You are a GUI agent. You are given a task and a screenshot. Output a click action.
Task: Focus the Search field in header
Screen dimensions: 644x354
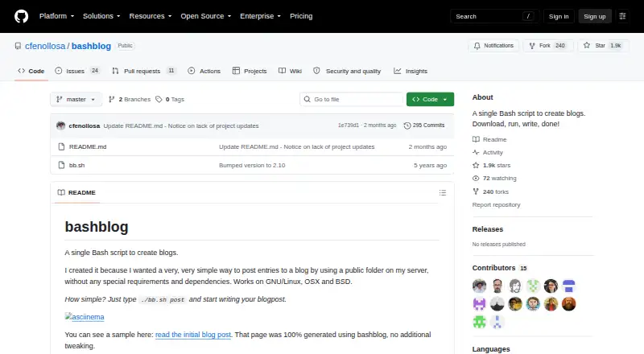pos(494,16)
